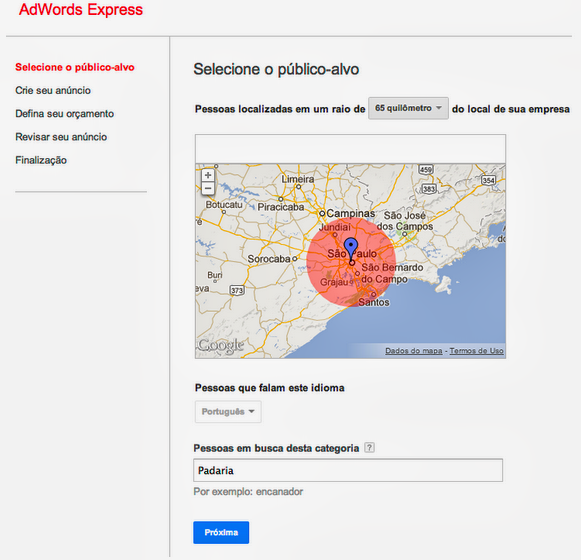Click 'Por exemplo: encanador' hint text

coord(248,492)
